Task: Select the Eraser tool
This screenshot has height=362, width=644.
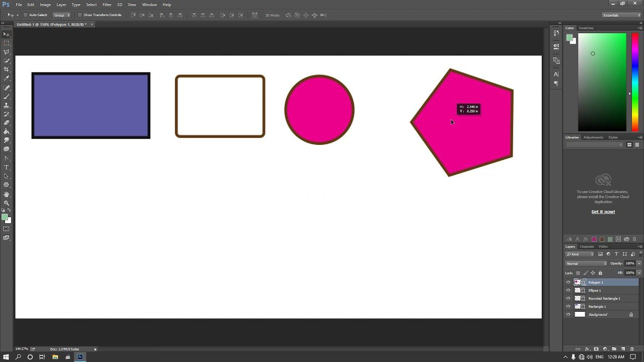Action: [x=7, y=123]
